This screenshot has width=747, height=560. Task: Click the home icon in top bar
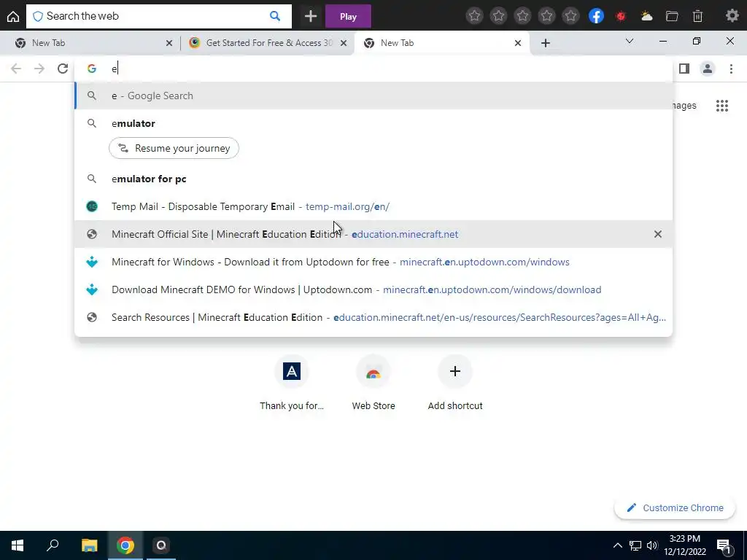[x=13, y=16]
